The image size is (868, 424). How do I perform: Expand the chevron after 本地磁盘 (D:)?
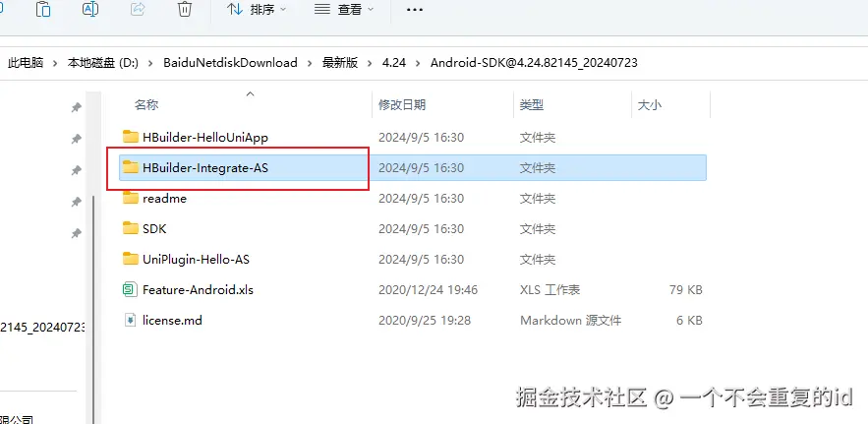(150, 63)
